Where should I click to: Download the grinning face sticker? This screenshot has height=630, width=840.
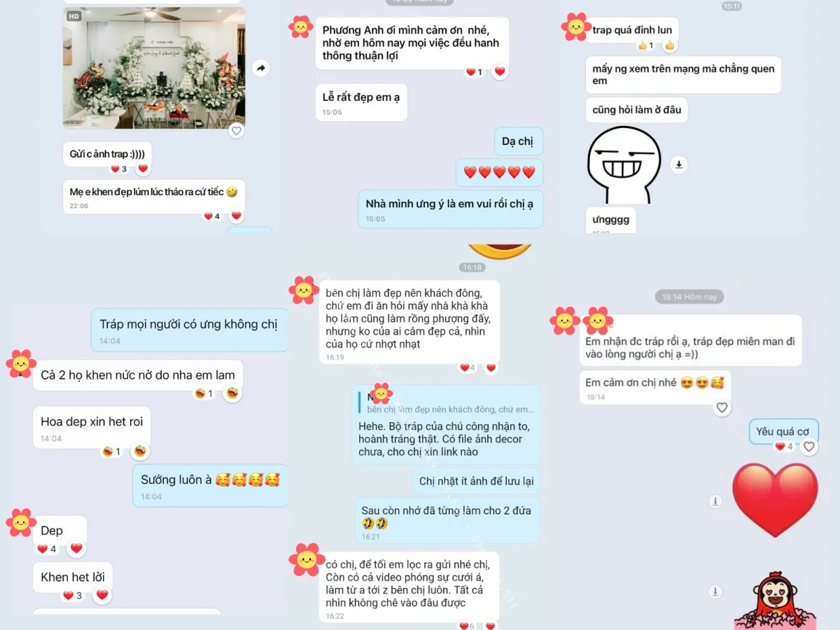[x=678, y=164]
